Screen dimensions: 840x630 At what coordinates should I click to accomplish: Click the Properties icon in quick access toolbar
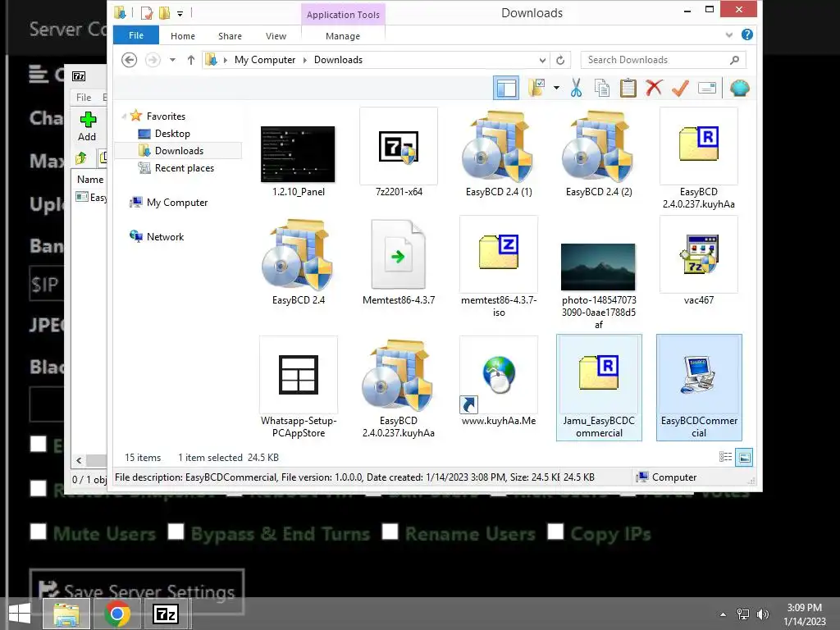(x=147, y=13)
